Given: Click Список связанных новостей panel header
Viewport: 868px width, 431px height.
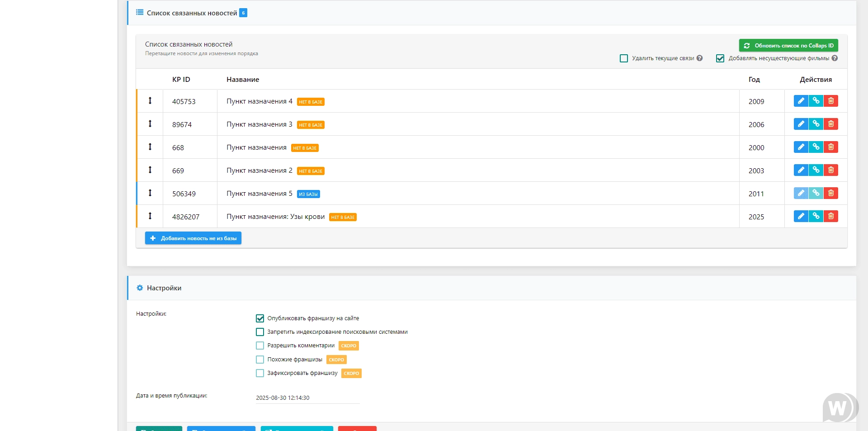Looking at the screenshot, I should pos(192,13).
